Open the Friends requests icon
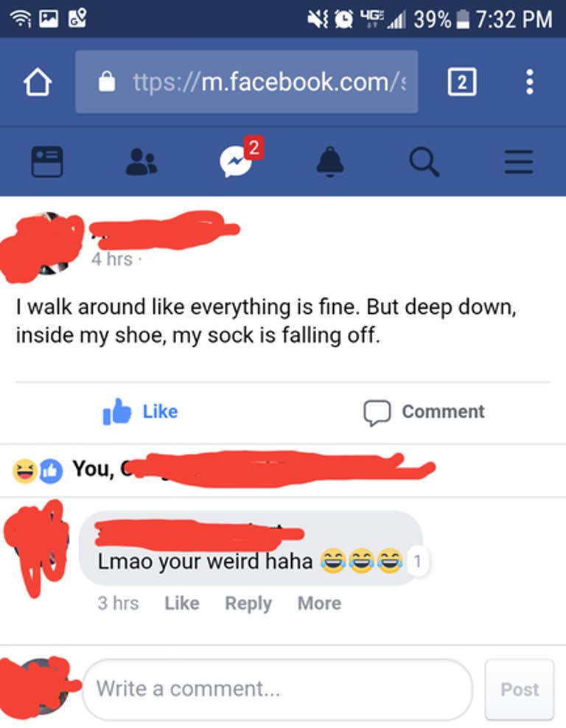The width and height of the screenshot is (566, 728). [x=141, y=161]
